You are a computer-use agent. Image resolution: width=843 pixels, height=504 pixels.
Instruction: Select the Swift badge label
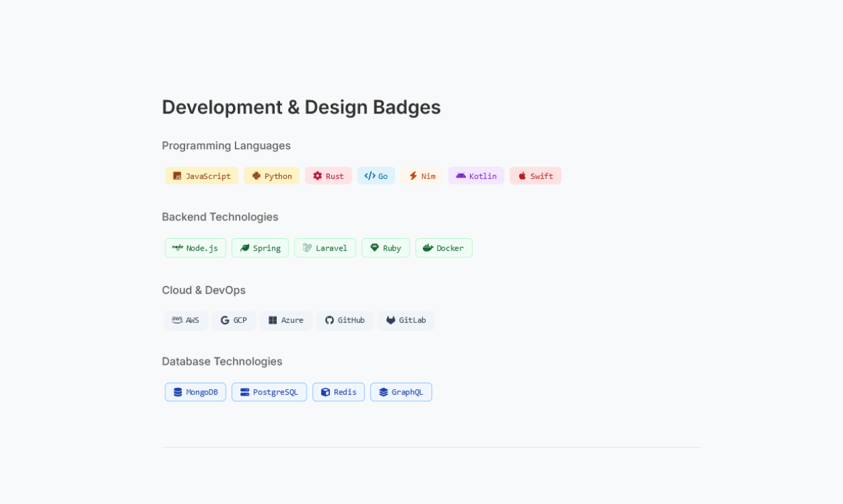pyautogui.click(x=542, y=176)
